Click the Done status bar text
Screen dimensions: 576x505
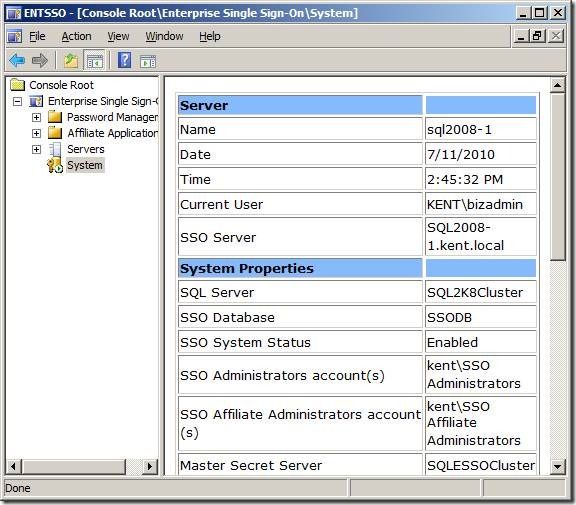(18, 488)
